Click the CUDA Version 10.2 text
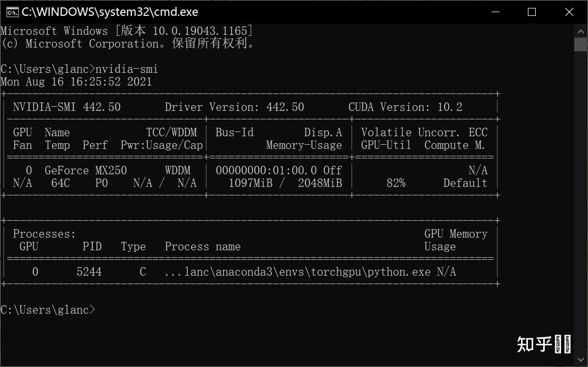Screen dimensions: 588x367 point(405,107)
